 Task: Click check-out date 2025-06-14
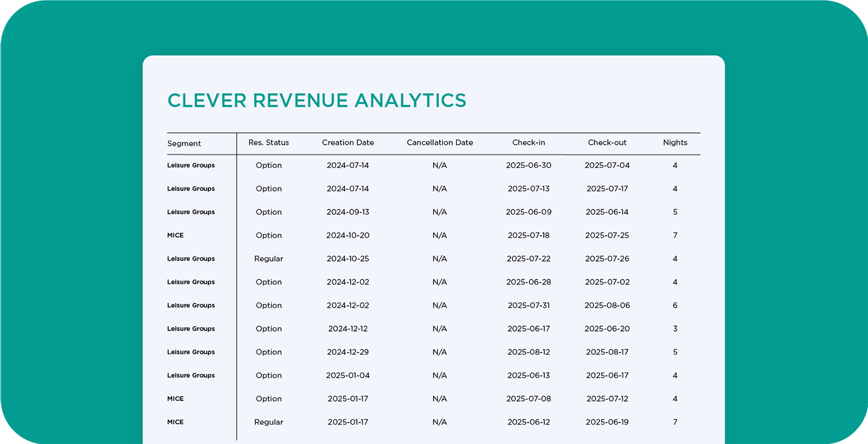pos(607,212)
